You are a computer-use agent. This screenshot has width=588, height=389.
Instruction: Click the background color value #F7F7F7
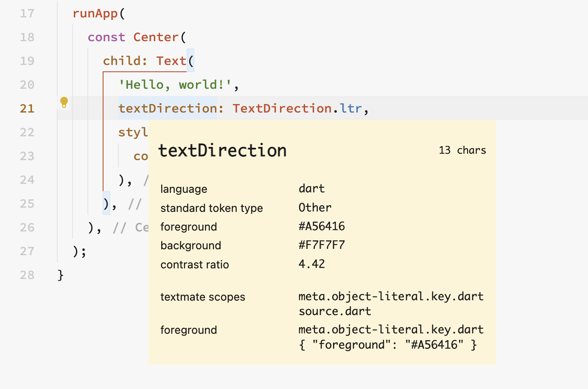[322, 245]
